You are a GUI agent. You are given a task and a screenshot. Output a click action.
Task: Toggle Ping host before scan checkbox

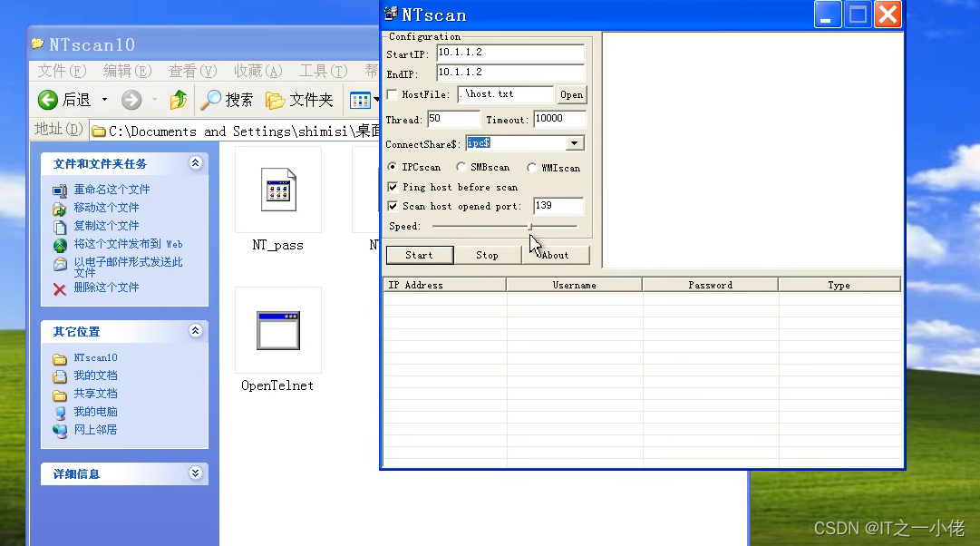click(x=393, y=187)
